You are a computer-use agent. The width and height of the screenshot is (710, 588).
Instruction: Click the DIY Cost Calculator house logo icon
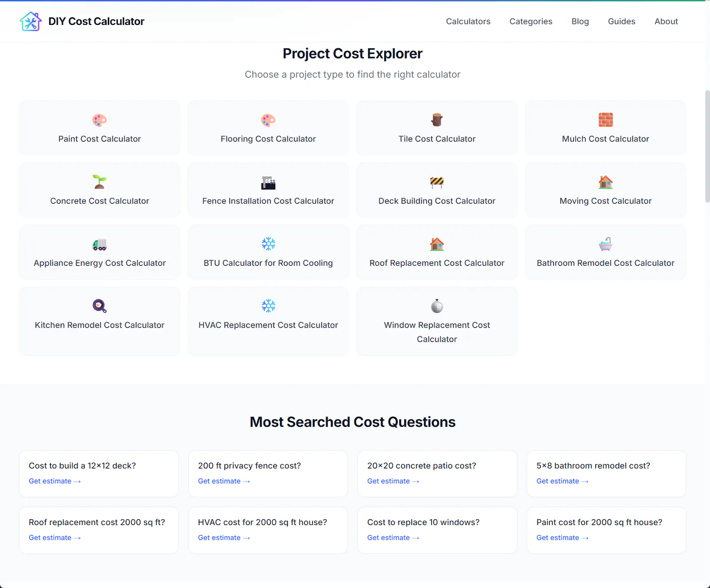pyautogui.click(x=31, y=21)
